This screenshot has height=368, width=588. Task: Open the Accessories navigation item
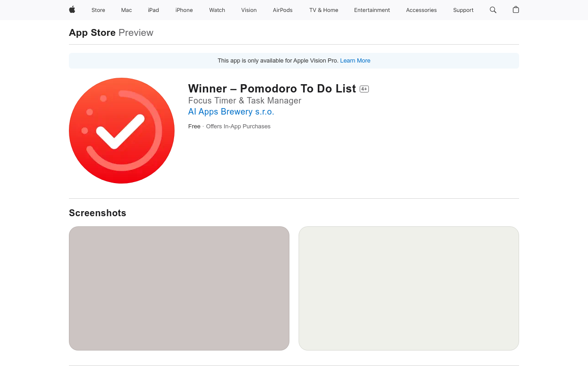[421, 10]
